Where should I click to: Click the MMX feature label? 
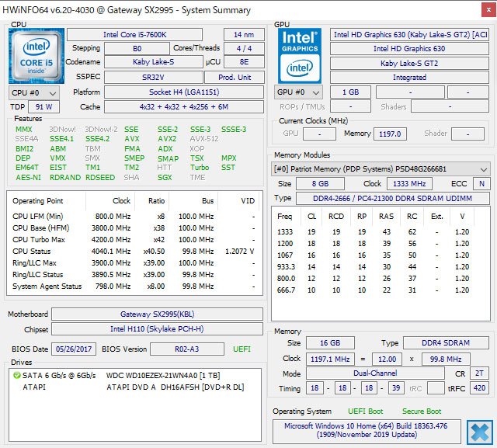point(24,129)
